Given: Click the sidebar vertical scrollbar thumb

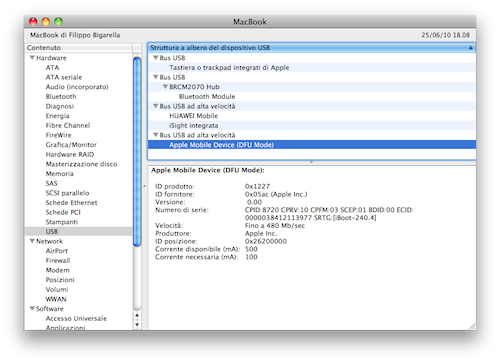Looking at the screenshot, I should (137, 152).
